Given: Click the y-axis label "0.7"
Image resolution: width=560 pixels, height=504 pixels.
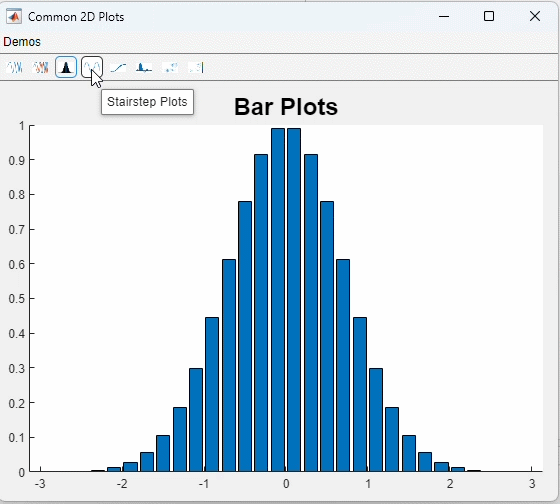Looking at the screenshot, I should point(17,229).
